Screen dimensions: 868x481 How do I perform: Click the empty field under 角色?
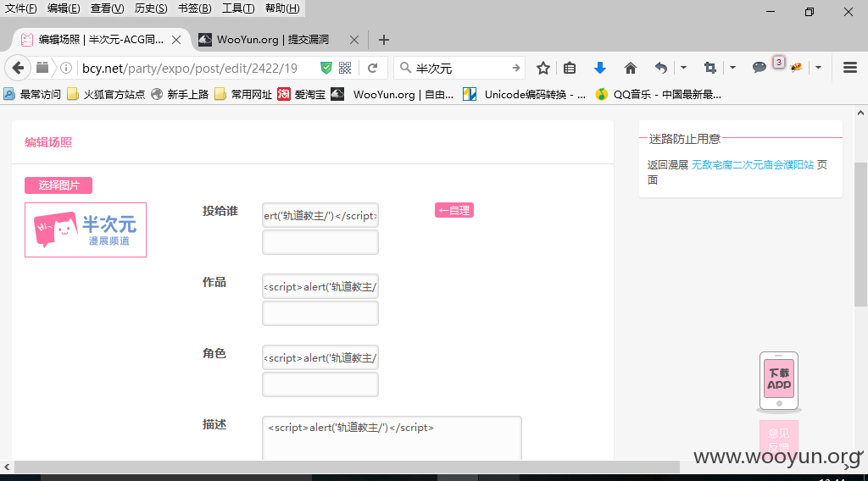coord(320,384)
